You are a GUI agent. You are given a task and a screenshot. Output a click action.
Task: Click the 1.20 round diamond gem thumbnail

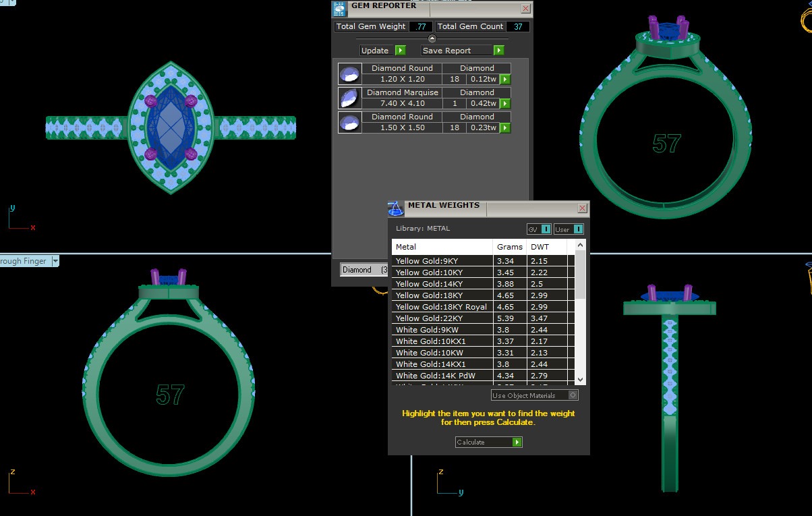[349, 74]
